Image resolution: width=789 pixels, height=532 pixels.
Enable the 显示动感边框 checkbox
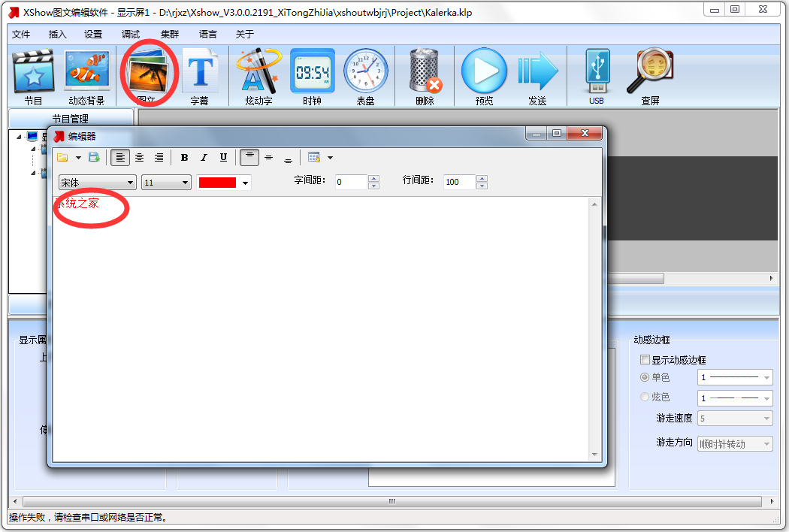coord(645,359)
